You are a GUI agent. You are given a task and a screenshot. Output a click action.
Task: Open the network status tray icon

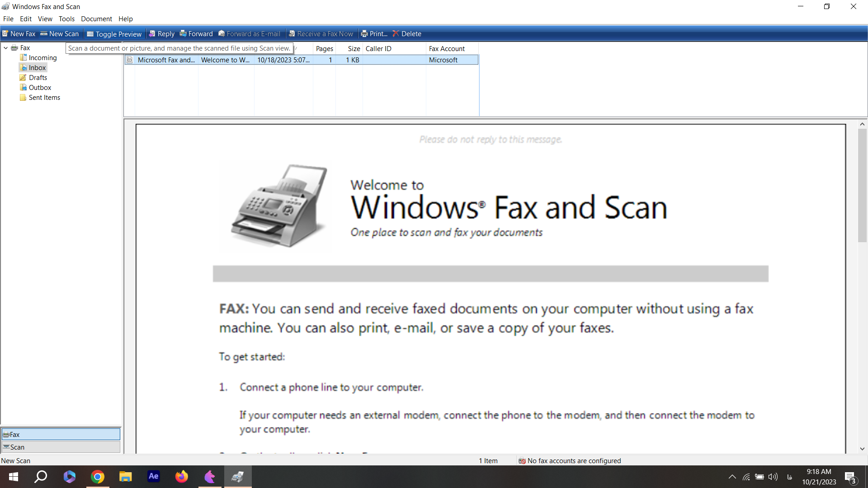coord(746,477)
